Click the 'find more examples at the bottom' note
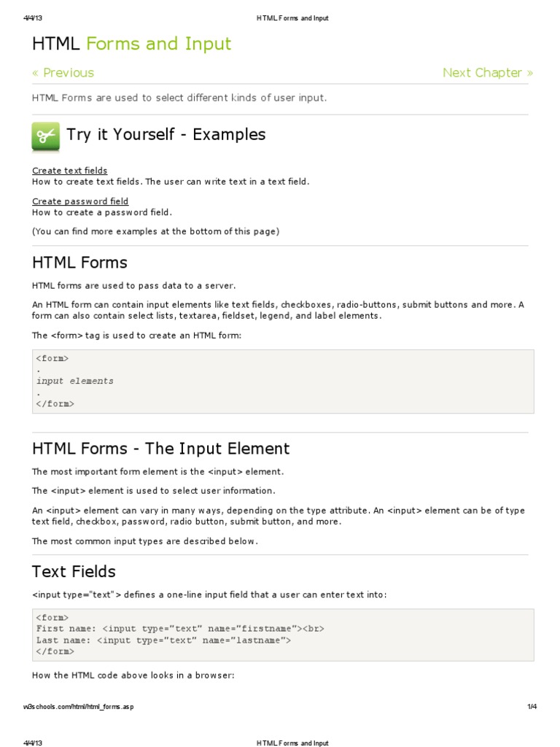Viewport: 560px width, 747px height. (x=155, y=231)
